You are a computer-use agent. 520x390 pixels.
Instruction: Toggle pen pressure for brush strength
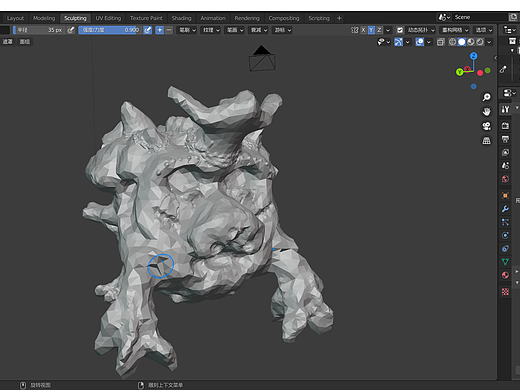point(148,30)
